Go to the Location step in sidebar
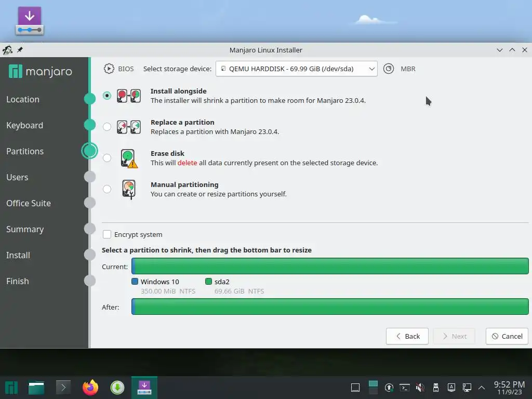The image size is (532, 399). pos(23,99)
